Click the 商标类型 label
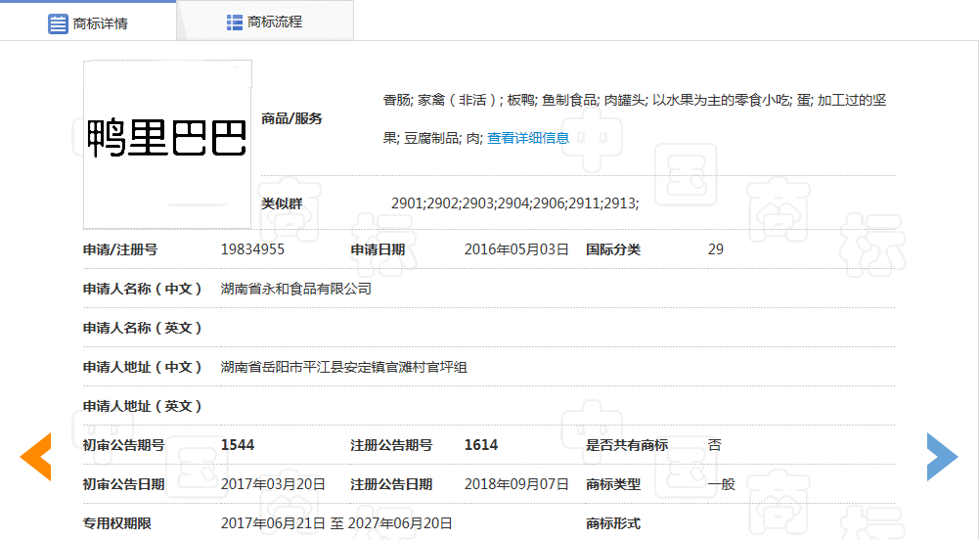 click(613, 484)
